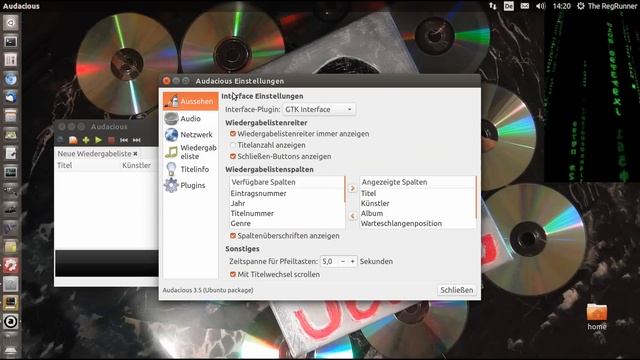Close the Audacious Einstellungen dialog window
The height and width of the screenshot is (360, 640).
166,81
